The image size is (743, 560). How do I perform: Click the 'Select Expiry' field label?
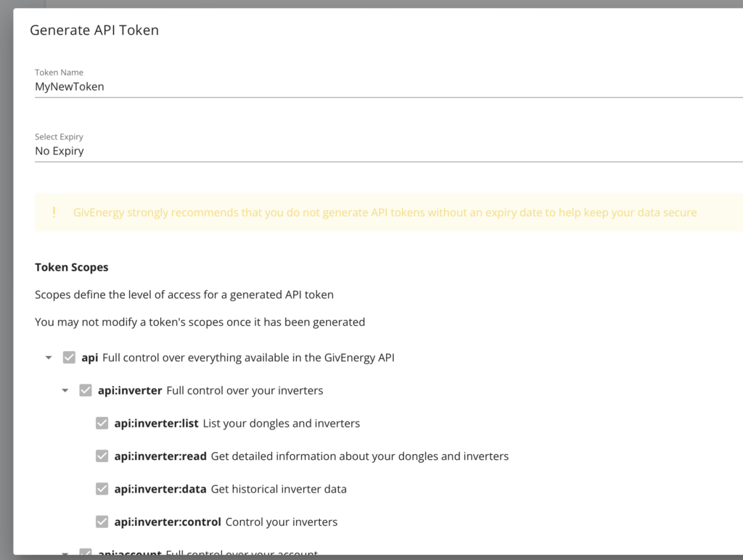[x=59, y=137]
